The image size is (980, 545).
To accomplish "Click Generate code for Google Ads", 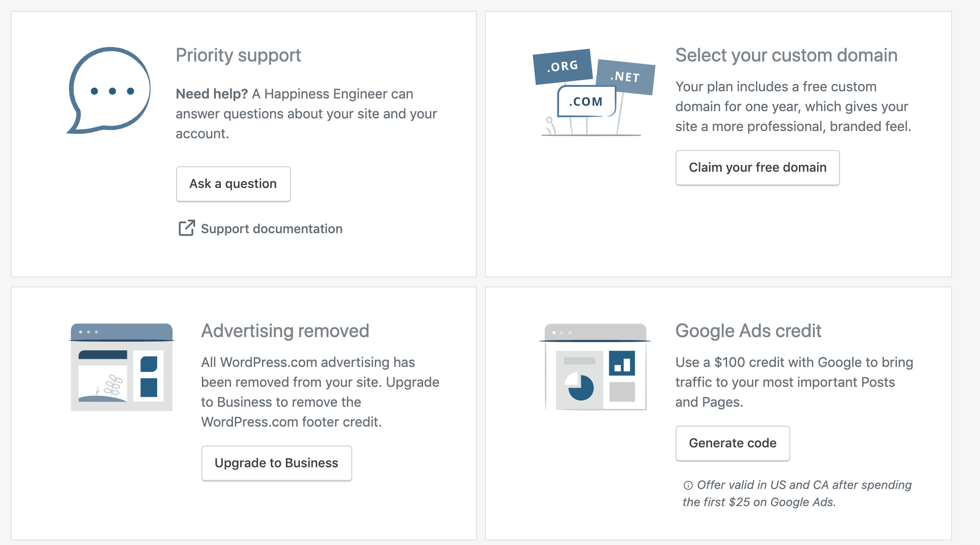I will click(x=733, y=443).
